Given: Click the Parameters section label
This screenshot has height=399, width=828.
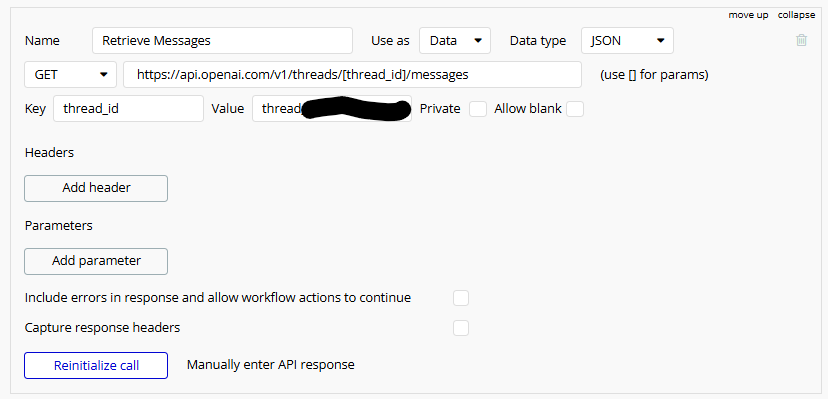Looking at the screenshot, I should click(59, 225).
